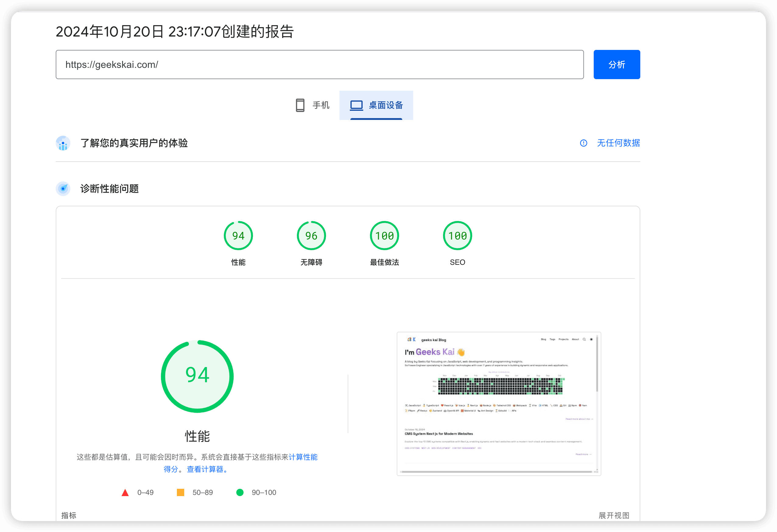777x532 pixels.
Task: Click the 分析 button
Action: pyautogui.click(x=617, y=64)
